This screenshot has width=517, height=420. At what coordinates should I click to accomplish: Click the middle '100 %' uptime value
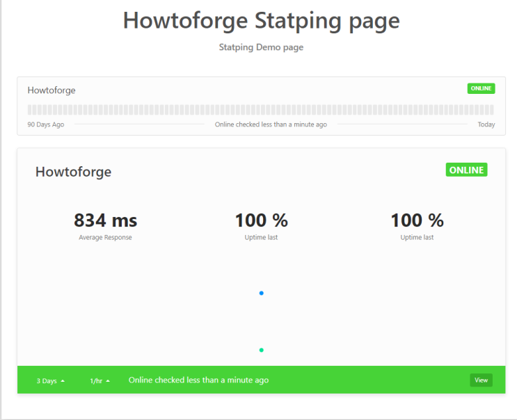pos(261,220)
